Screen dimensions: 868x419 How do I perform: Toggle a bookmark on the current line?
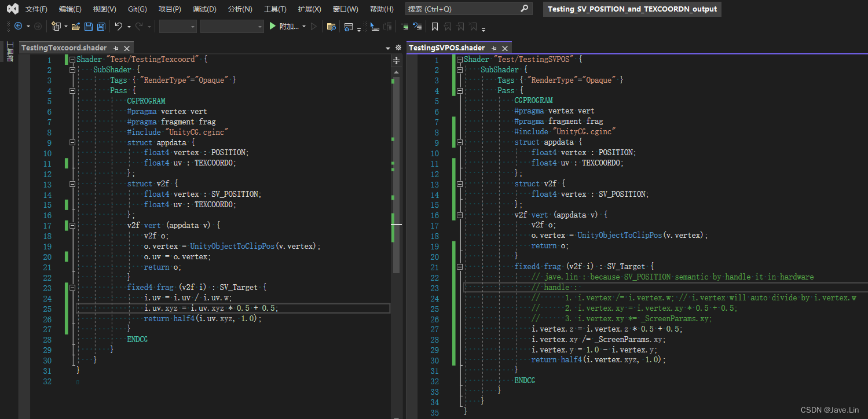(435, 26)
